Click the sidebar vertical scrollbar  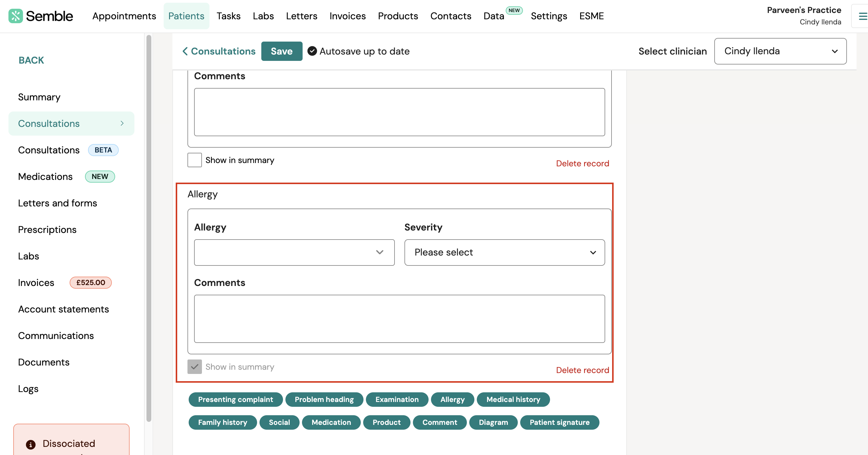(149, 228)
